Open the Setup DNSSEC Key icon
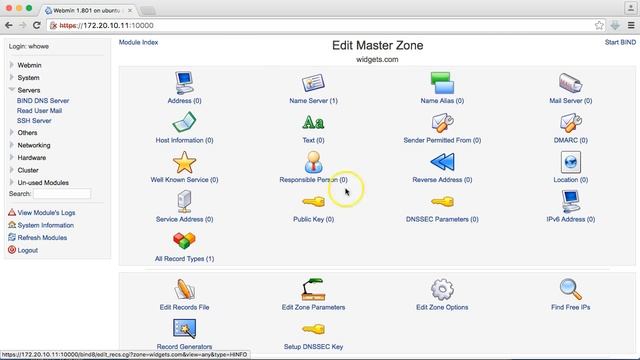Viewport: 640px width, 360px height. coord(313,329)
